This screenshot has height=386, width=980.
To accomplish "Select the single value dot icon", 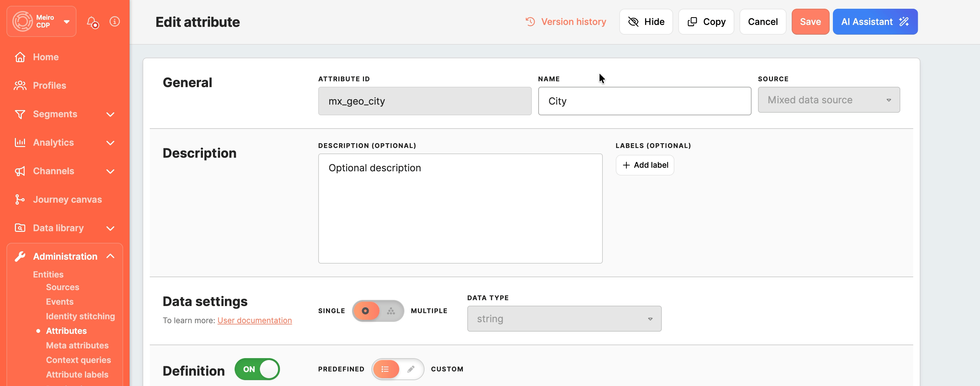I will (x=365, y=311).
